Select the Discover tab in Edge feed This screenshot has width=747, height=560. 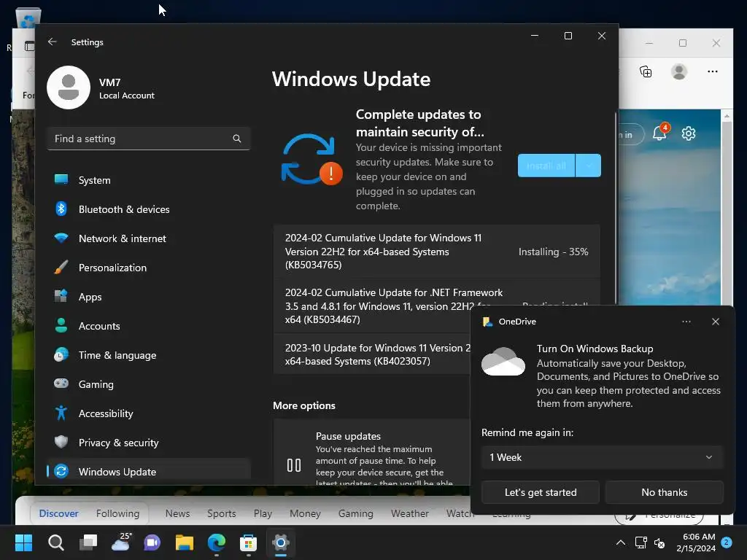pos(58,513)
